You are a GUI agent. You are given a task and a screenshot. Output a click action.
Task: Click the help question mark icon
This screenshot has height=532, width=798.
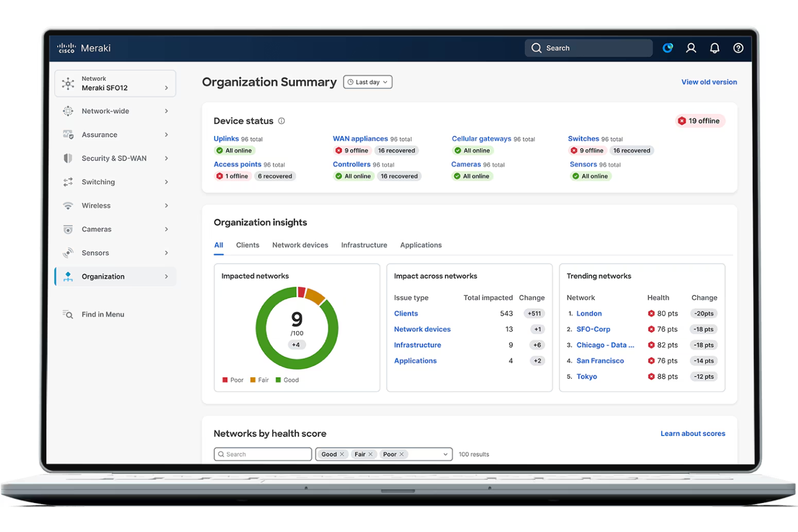[738, 47]
